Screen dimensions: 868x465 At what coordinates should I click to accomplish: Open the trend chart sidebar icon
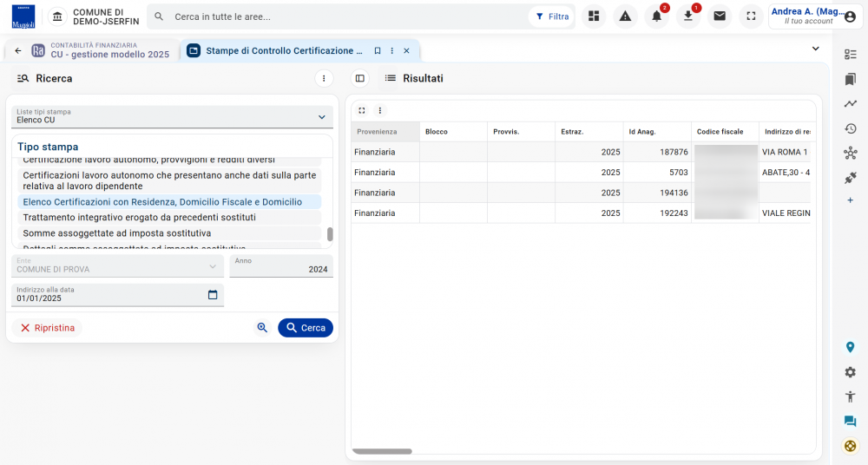tap(851, 103)
